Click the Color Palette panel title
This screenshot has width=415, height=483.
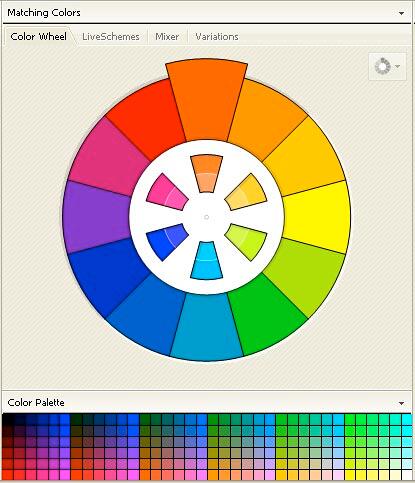point(36,403)
